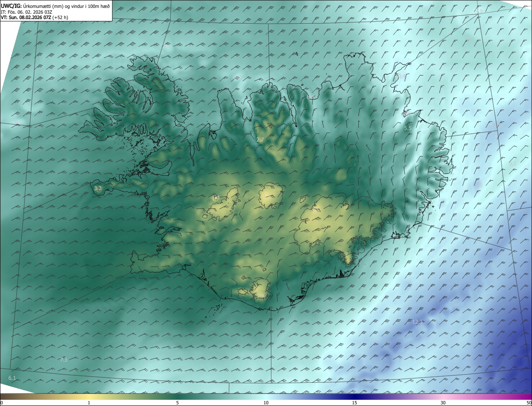Viewport: 532px width, 406px height.
Task: Click the 'Úrkomumætti (mm) og vindur' description text
Action: [x=54, y=6]
